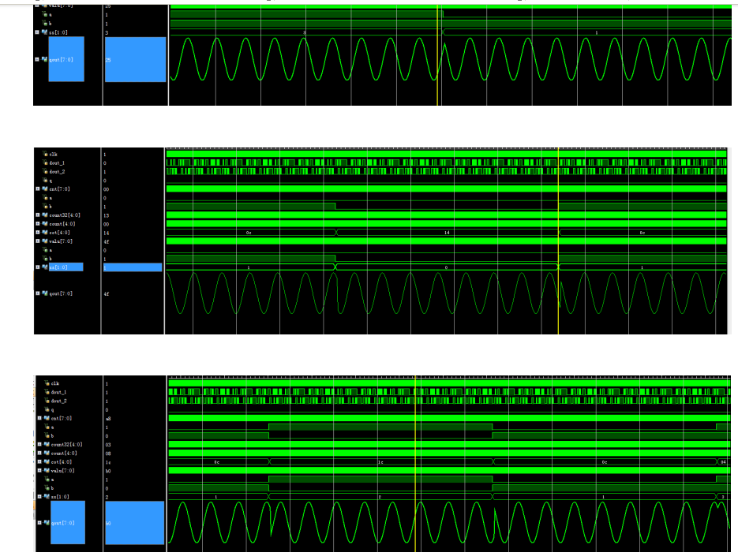738x560 pixels.
Task: Expand count32[4:0] bus in the bottom waveform
Action: pos(39,445)
